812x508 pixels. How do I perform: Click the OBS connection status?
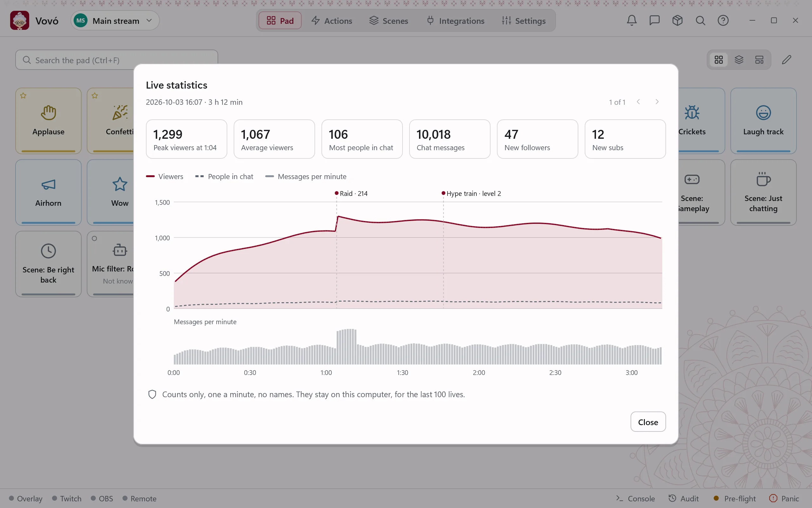click(x=102, y=498)
